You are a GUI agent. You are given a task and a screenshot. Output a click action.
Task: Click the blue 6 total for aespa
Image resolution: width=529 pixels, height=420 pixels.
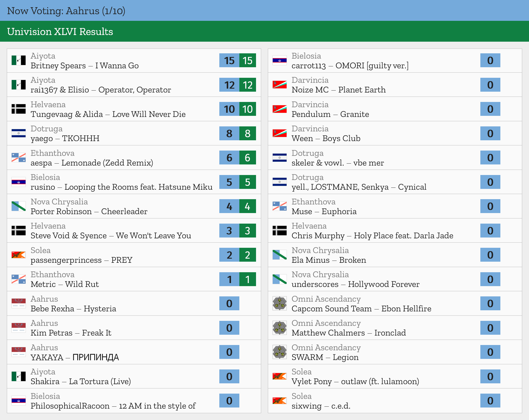(x=229, y=157)
